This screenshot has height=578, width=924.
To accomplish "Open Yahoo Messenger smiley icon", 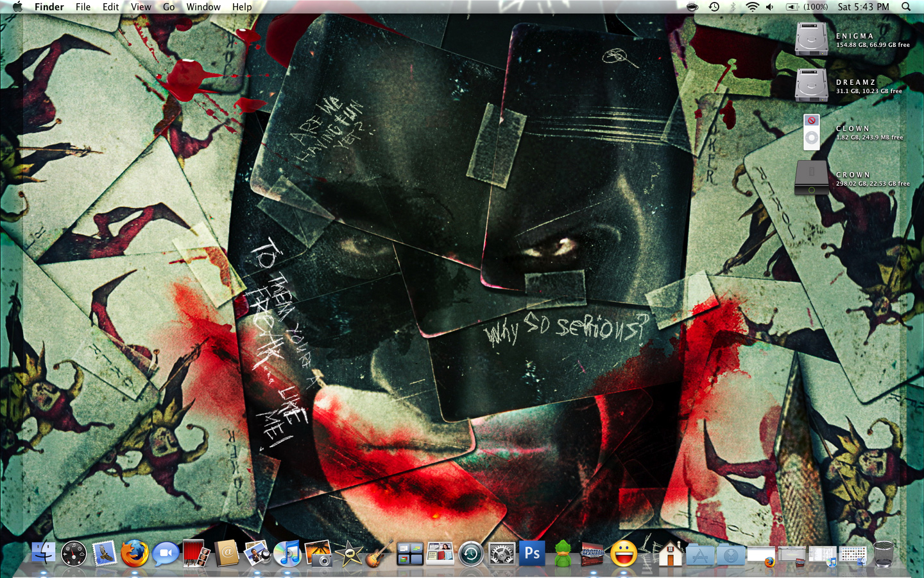I will tap(623, 554).
